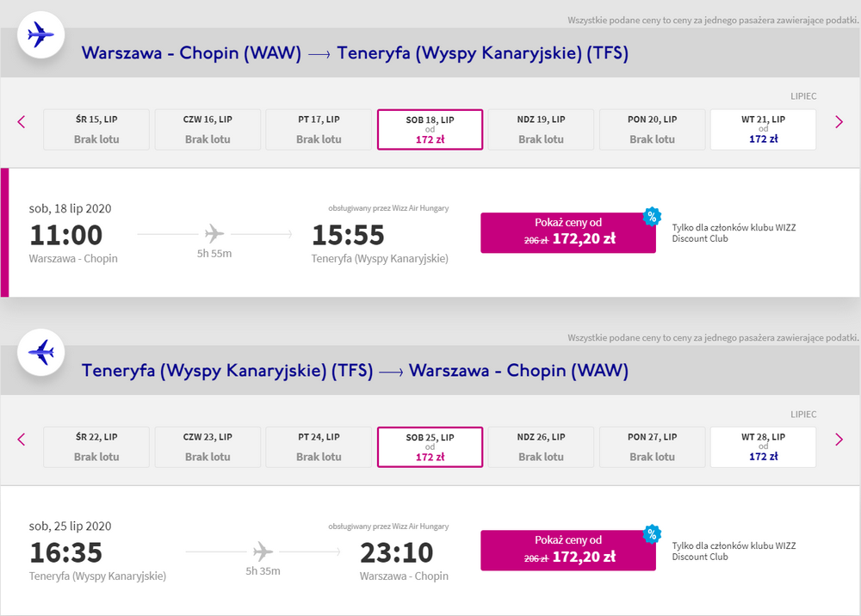Select return date Wt 28, Lip

[x=763, y=447]
